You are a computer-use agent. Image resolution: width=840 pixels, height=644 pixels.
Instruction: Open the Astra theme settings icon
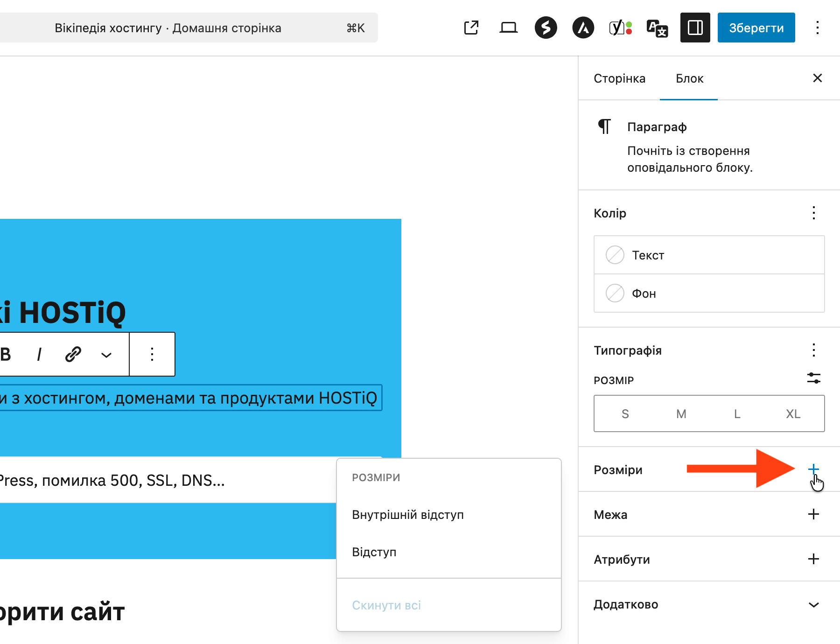click(583, 28)
